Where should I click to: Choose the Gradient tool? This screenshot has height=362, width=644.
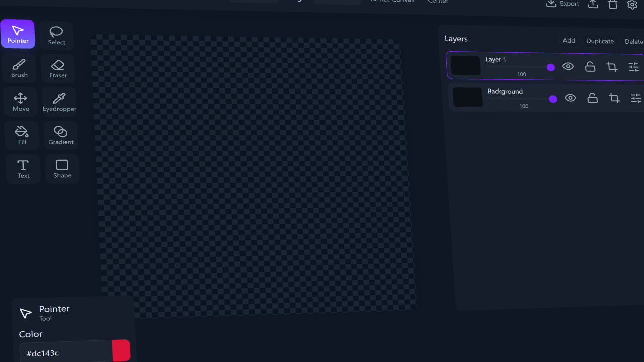click(61, 136)
